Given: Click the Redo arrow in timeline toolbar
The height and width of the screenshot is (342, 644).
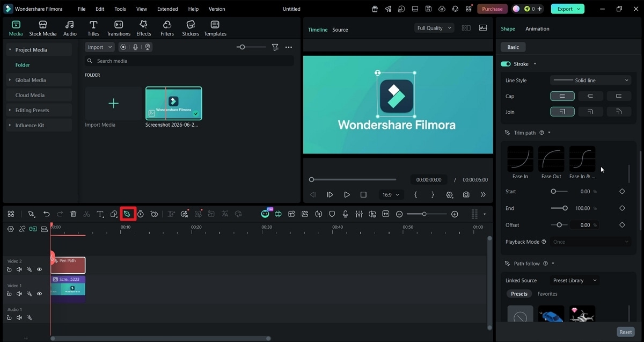Looking at the screenshot, I should [60, 214].
